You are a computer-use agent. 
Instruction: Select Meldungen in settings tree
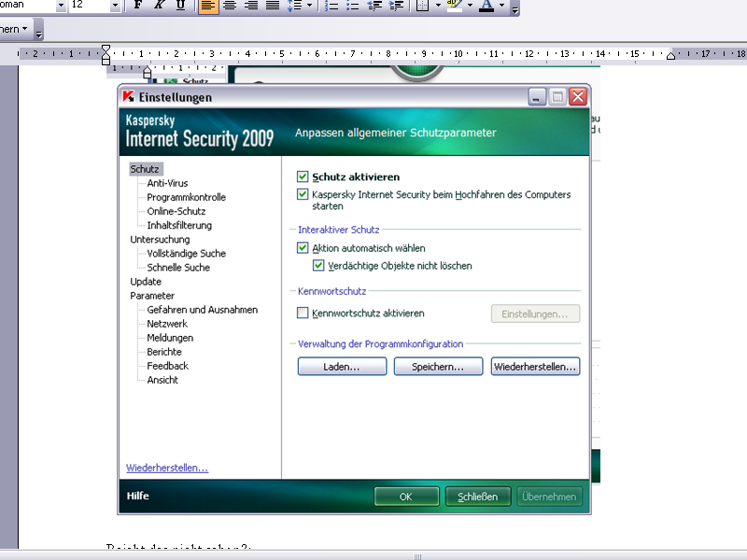pos(170,338)
